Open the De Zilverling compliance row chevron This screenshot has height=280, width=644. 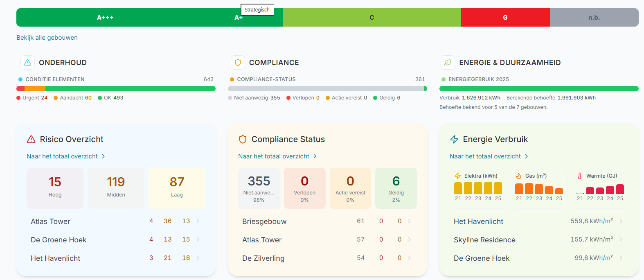click(x=410, y=258)
